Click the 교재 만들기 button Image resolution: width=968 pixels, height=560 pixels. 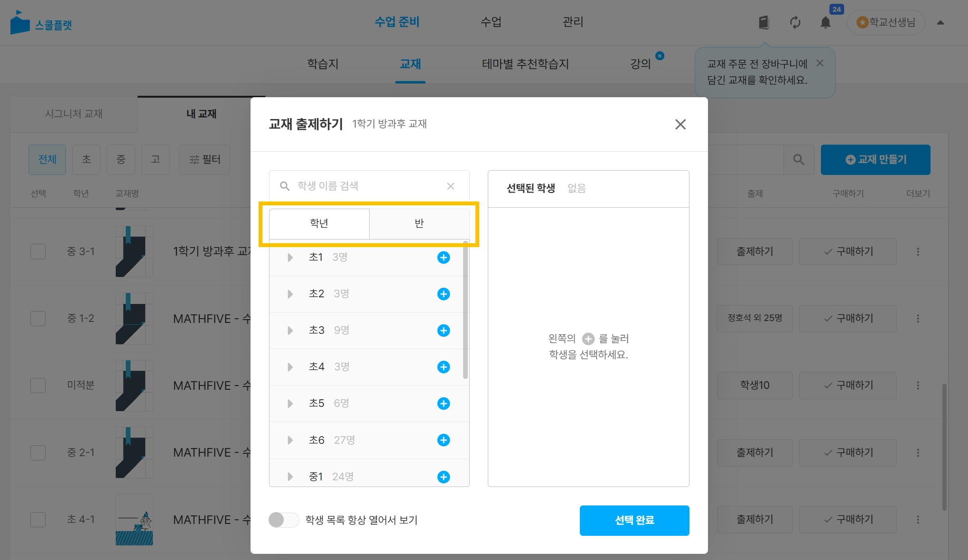point(875,160)
